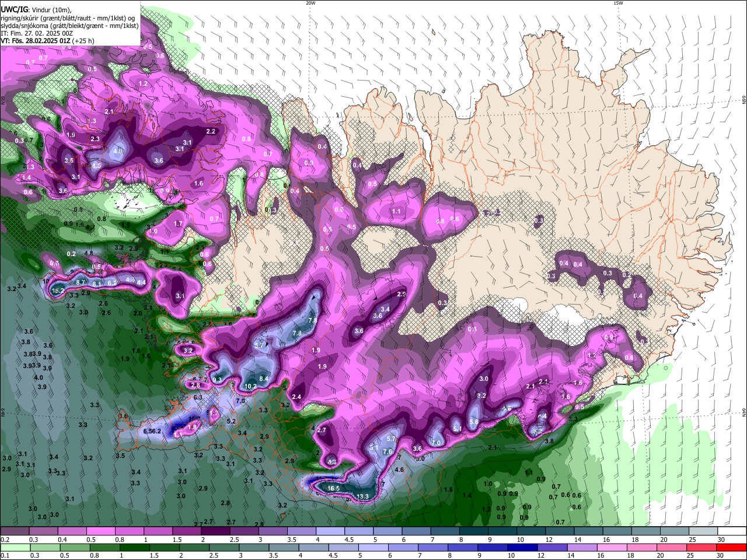Click the pale grey 25–30 snow scale swatch
Viewport: 747px width, 560px height.
(703, 531)
